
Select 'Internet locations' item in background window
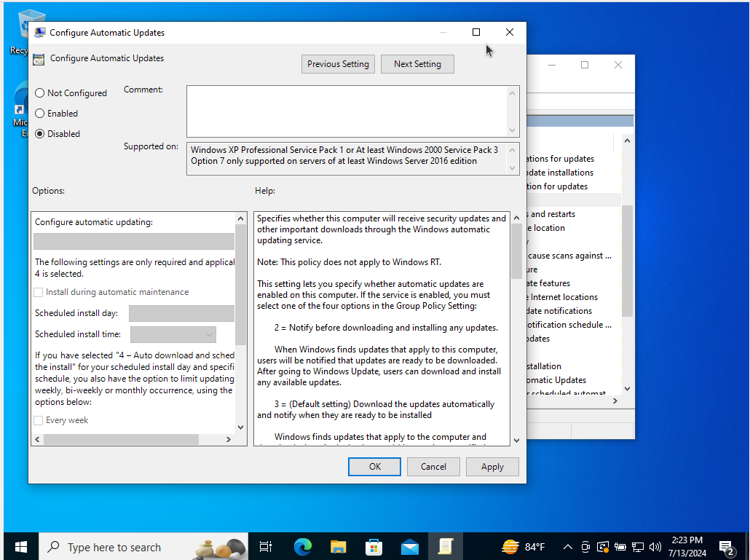(563, 297)
